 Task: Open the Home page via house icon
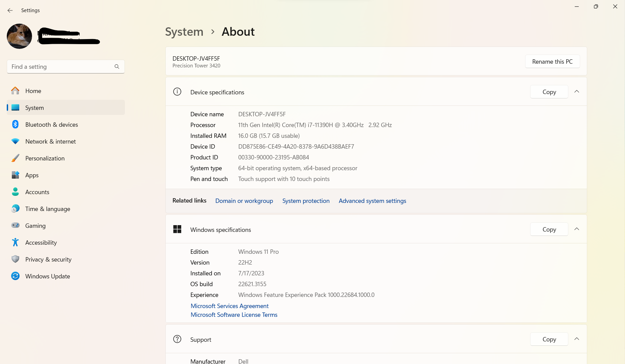pyautogui.click(x=15, y=91)
